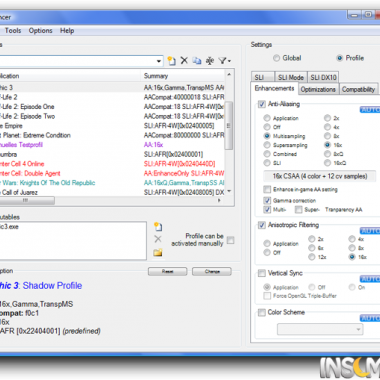Click the profile list scroll-down arrow
This screenshot has height=380, width=380.
click(x=229, y=191)
